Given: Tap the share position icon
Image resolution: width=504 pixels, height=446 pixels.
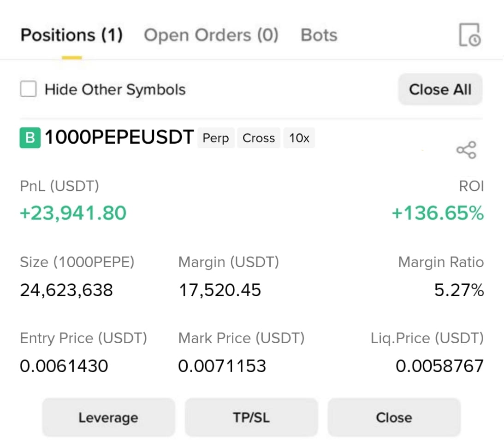Looking at the screenshot, I should point(466,150).
